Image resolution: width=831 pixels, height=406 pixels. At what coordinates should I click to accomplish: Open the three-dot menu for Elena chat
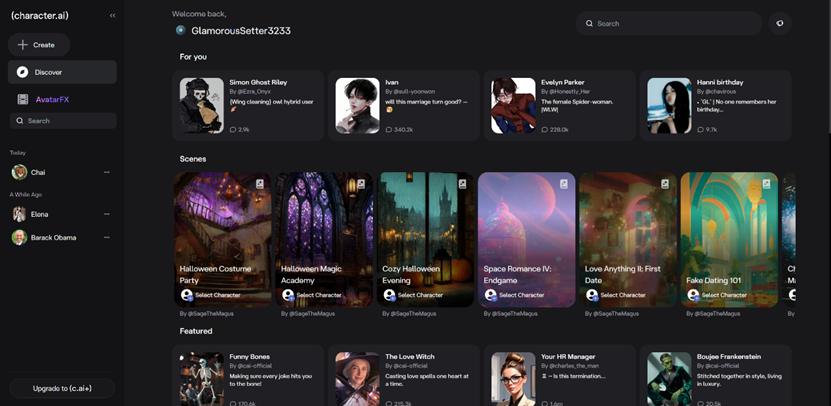[x=107, y=214]
